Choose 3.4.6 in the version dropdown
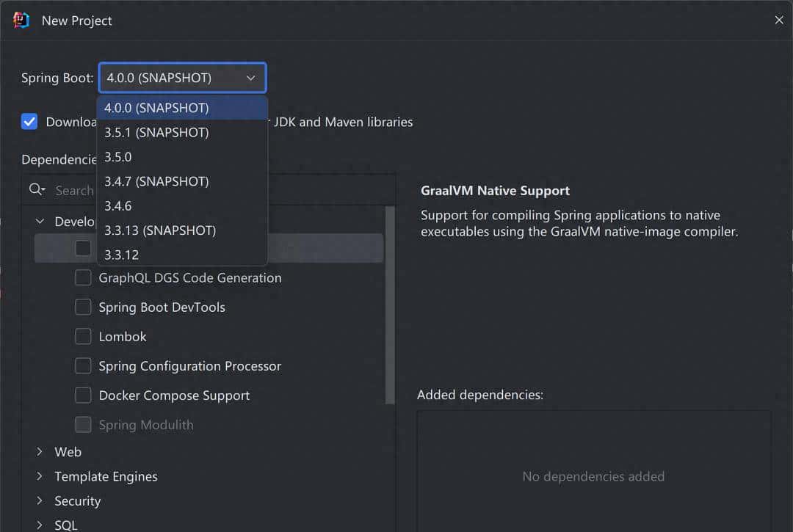The width and height of the screenshot is (793, 532). coord(118,206)
